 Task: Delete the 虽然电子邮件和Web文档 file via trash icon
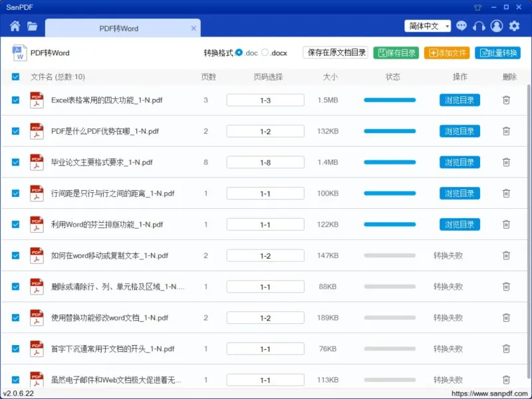click(x=506, y=380)
